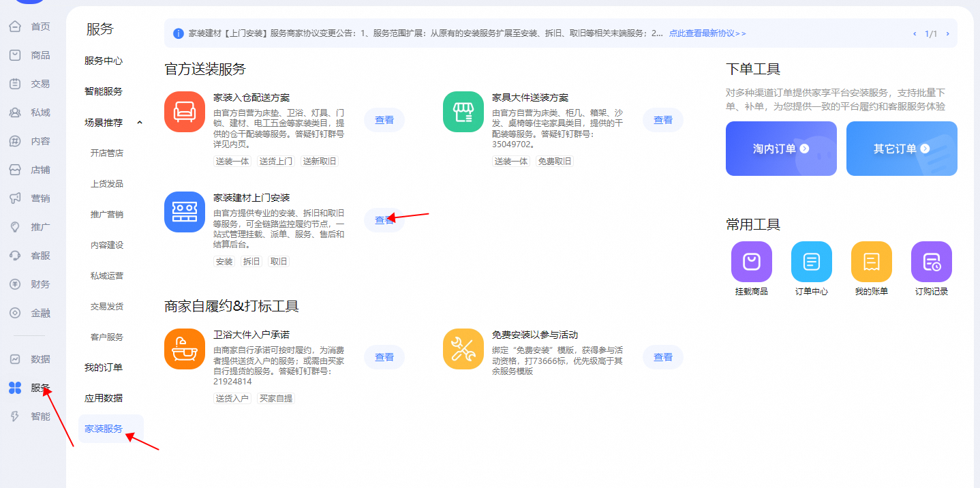The height and width of the screenshot is (488, 980).
Task: Click the 安装 tag under 家装建材上门安装
Action: (224, 262)
